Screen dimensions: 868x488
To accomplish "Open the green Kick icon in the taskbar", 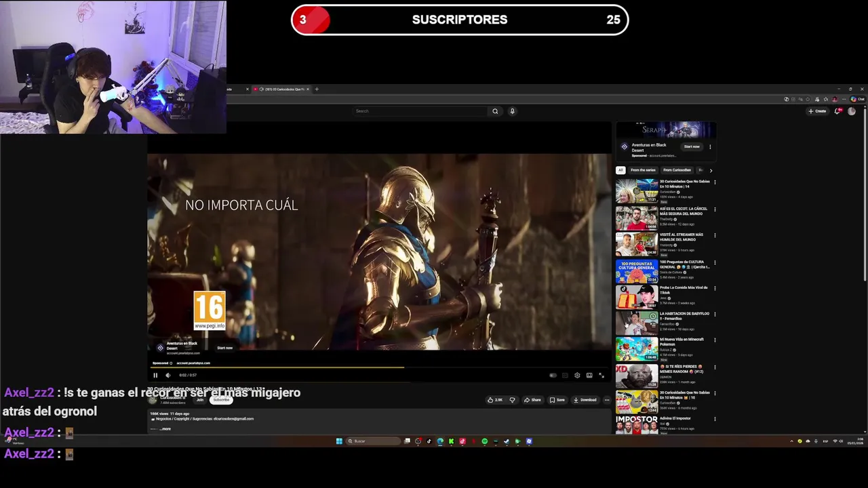I will pyautogui.click(x=451, y=441).
